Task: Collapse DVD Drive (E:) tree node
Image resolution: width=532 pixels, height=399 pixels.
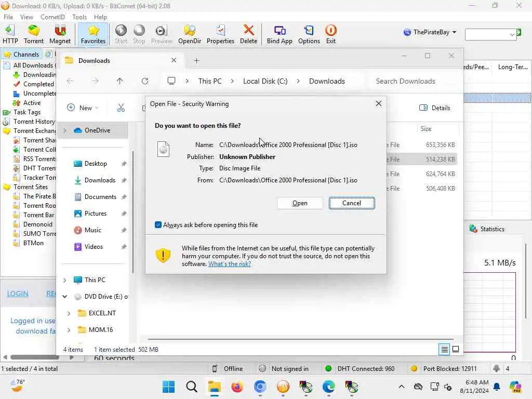Action: (65, 297)
